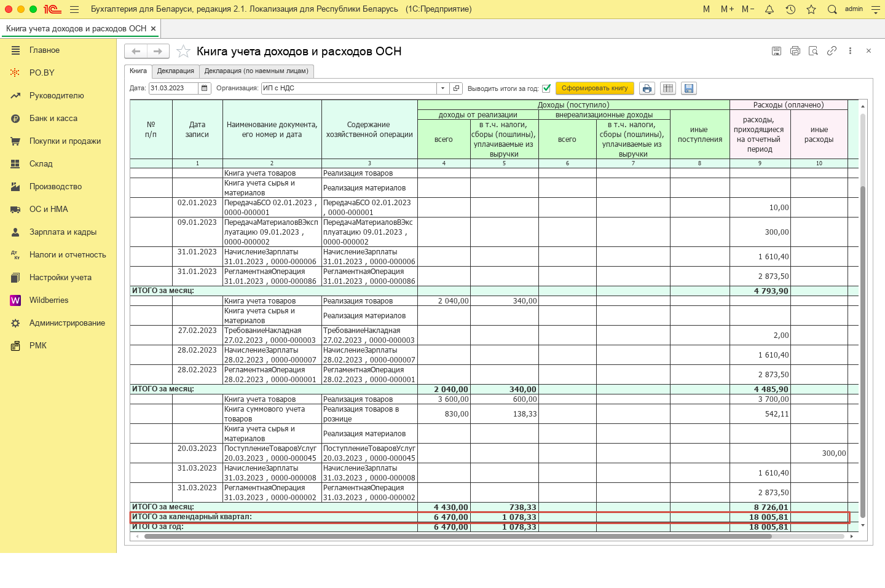885x588 pixels.
Task: Copy link using the chain icon
Action: [832, 51]
